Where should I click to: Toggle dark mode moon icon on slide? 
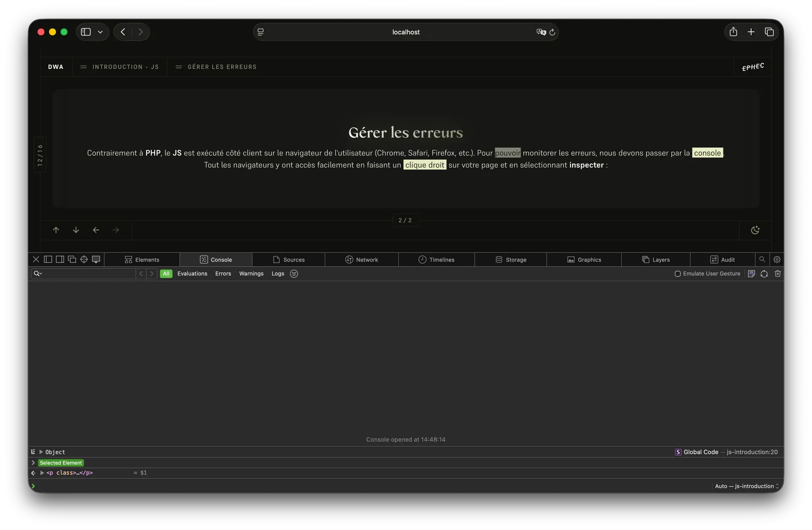point(755,230)
